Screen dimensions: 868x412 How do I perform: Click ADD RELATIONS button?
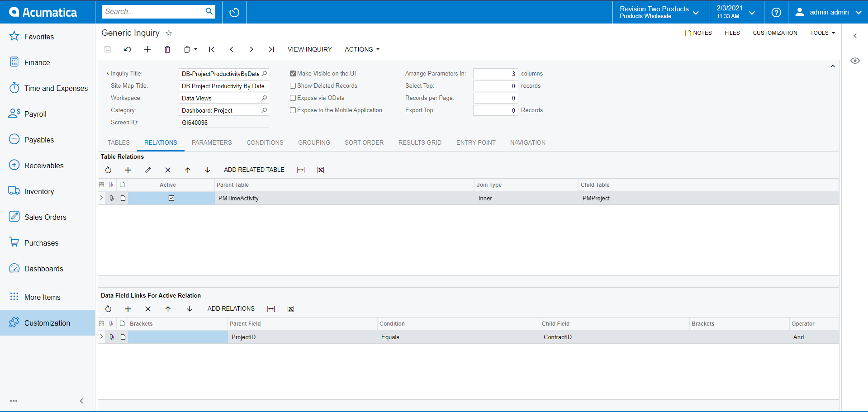pos(231,308)
